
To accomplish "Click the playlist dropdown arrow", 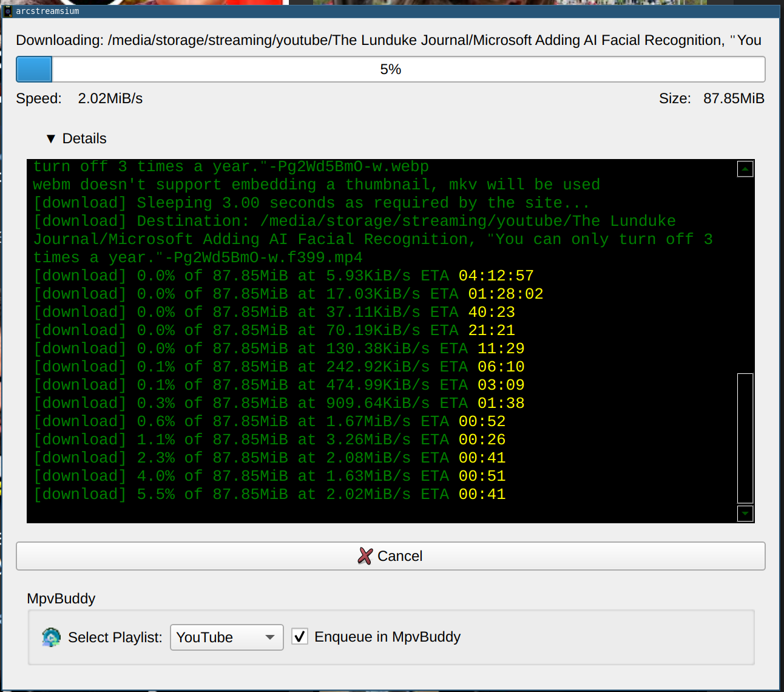I will tap(270, 637).
